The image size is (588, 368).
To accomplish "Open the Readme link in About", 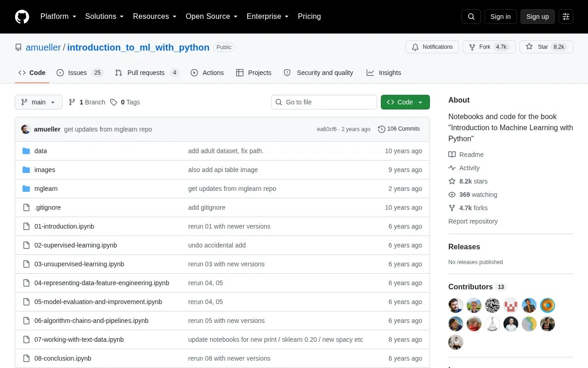I will pos(466,155).
